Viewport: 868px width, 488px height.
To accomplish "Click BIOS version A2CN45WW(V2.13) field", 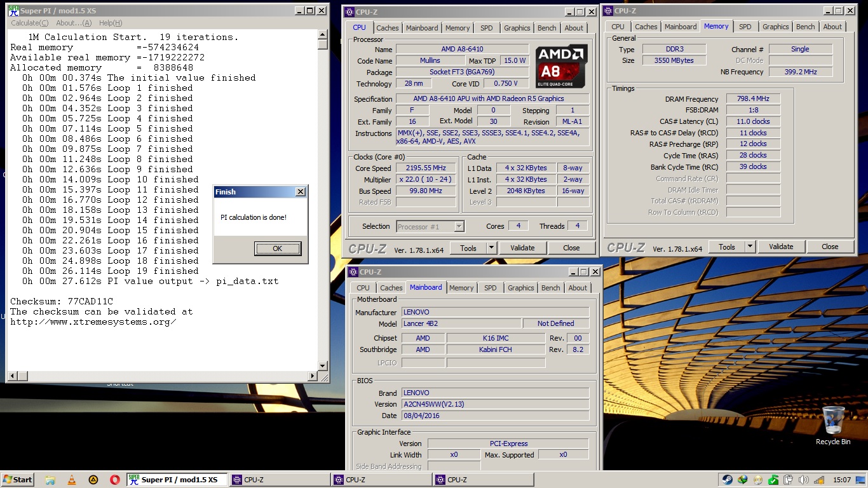I will pos(495,404).
